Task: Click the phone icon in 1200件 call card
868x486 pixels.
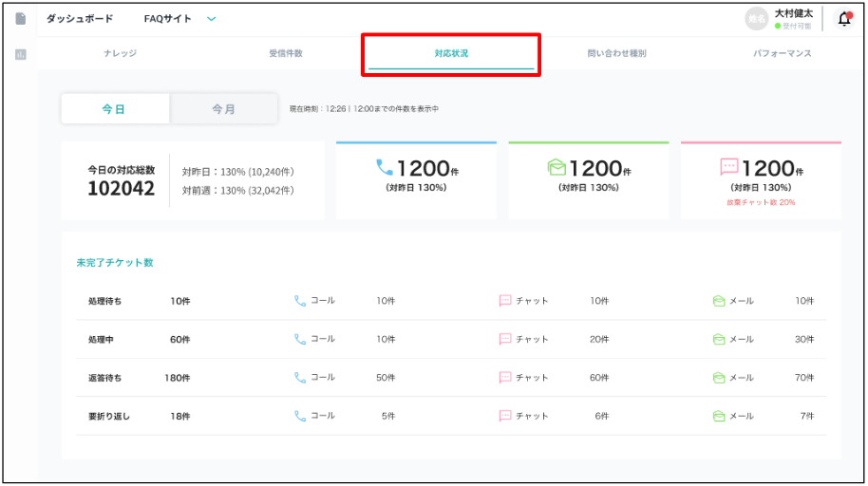Action: pos(385,168)
